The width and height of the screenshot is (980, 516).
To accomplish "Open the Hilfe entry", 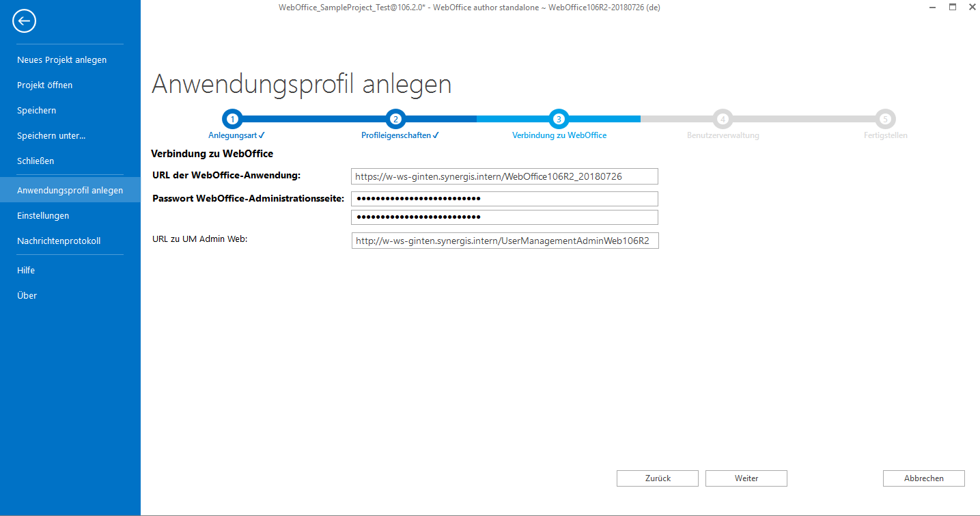I will coord(26,270).
